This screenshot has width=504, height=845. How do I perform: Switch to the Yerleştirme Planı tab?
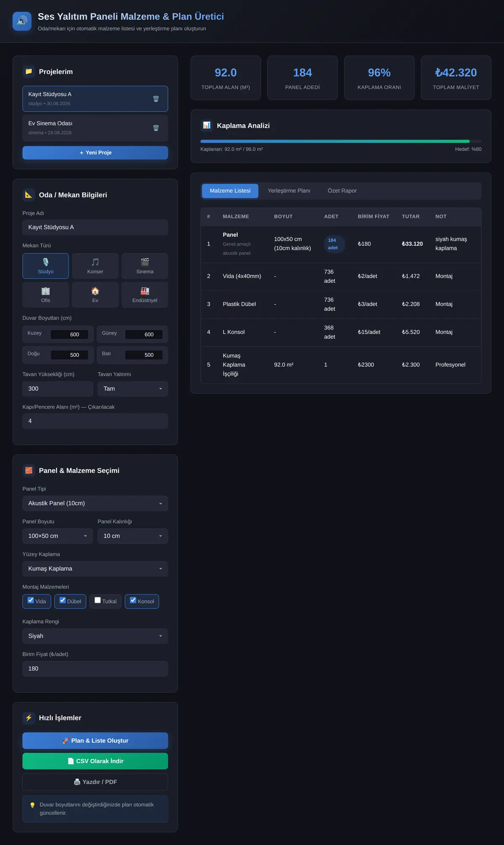click(x=289, y=191)
